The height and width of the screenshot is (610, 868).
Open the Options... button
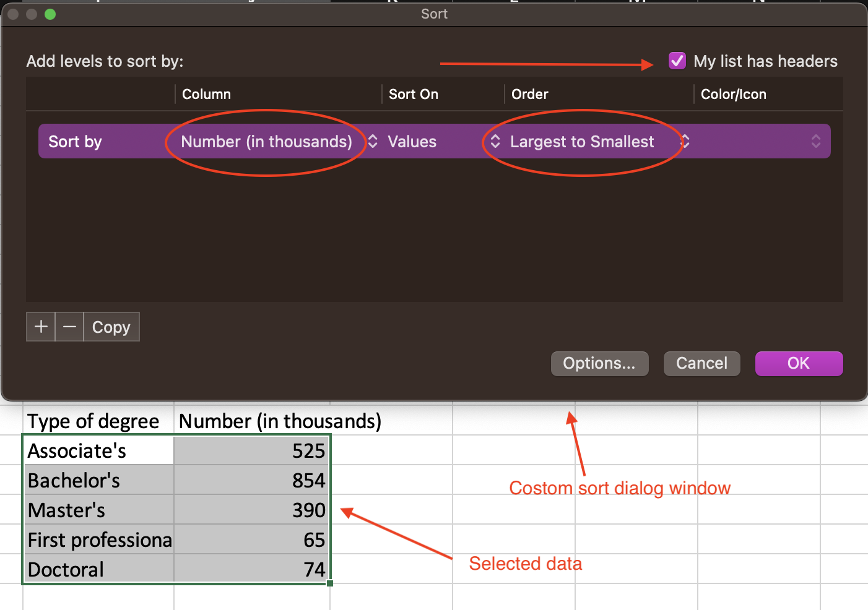tap(599, 363)
